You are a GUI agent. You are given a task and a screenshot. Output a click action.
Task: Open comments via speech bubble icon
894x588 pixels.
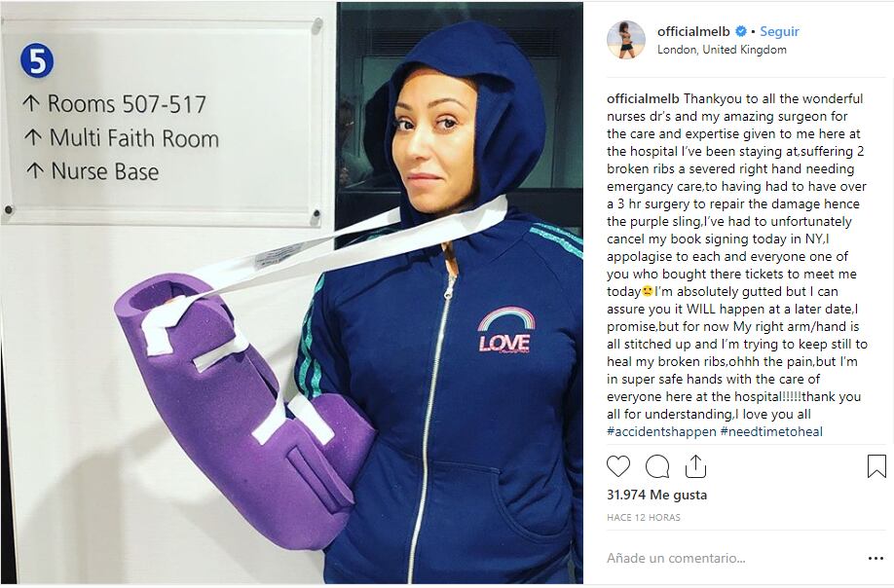tap(656, 466)
